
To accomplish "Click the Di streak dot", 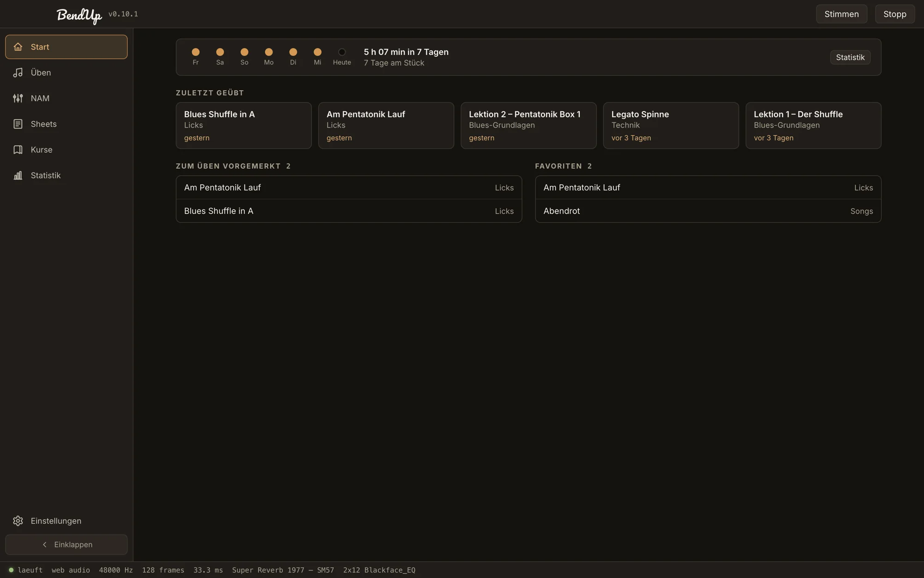I will click(293, 52).
